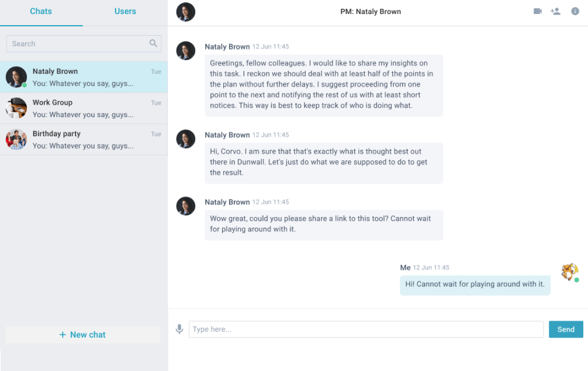Screen dimensions: 588x371
Task: Start a New chat
Action: click(x=83, y=335)
